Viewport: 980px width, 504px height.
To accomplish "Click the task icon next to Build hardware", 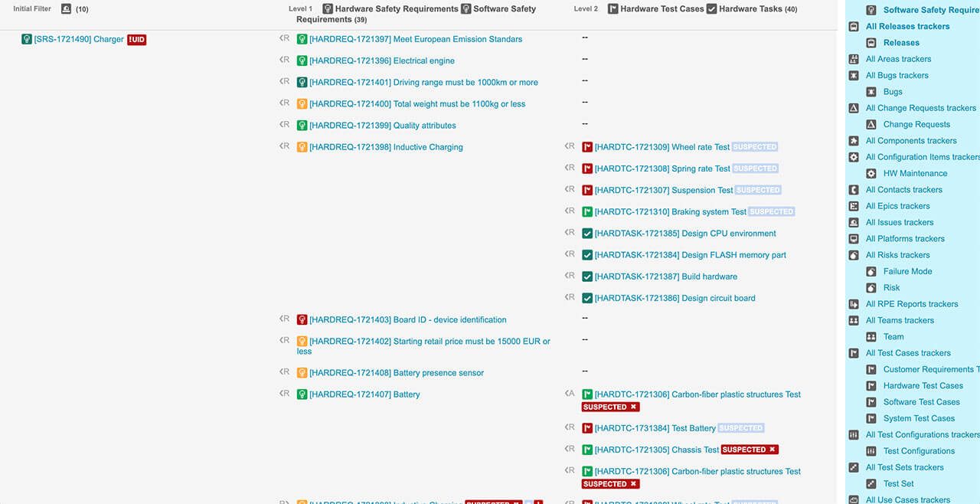I will pyautogui.click(x=587, y=276).
